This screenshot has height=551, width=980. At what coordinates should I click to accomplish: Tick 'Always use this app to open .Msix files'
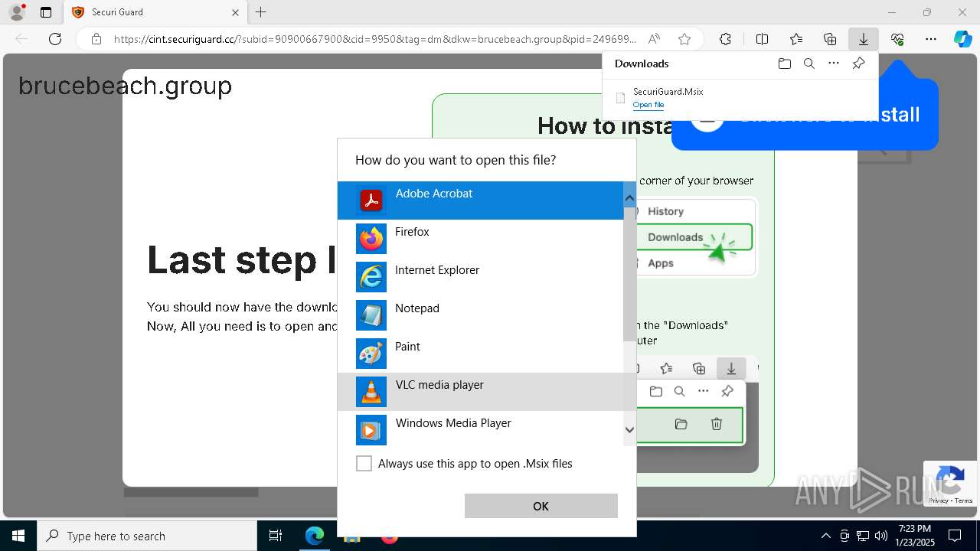tap(364, 464)
